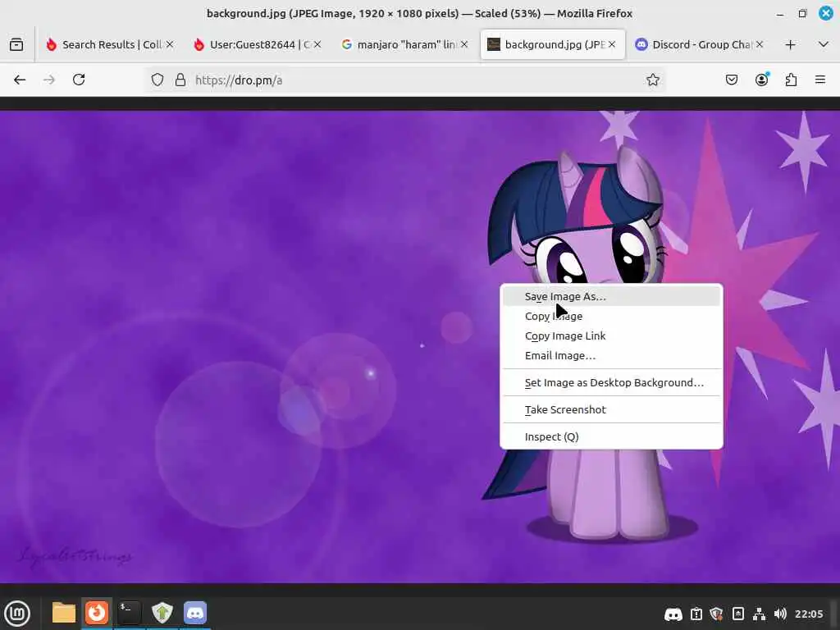
Task: Reload the current page
Action: tap(79, 80)
